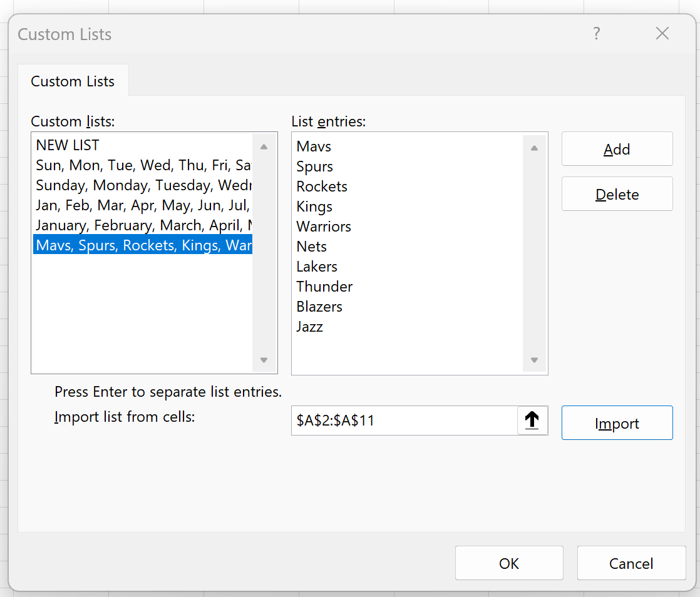Click the List entries scrollbar track

tap(533, 263)
